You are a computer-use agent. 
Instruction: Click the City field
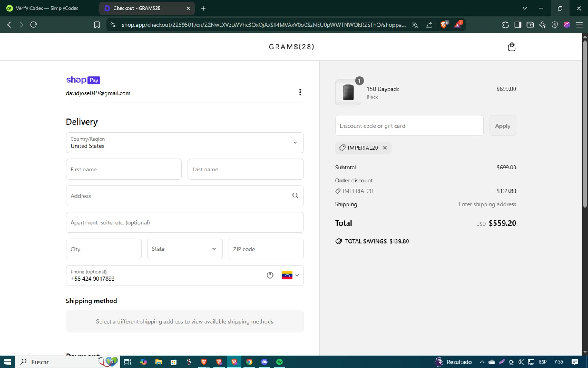tap(103, 249)
